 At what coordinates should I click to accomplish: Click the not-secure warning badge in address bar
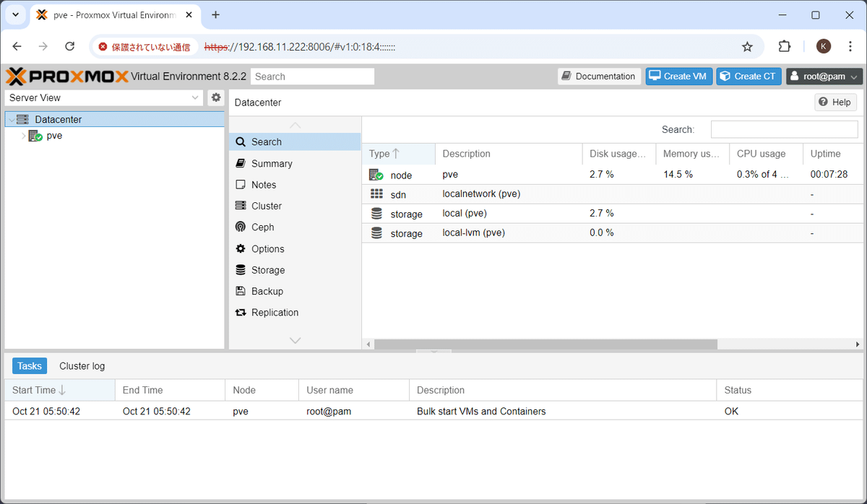click(144, 47)
